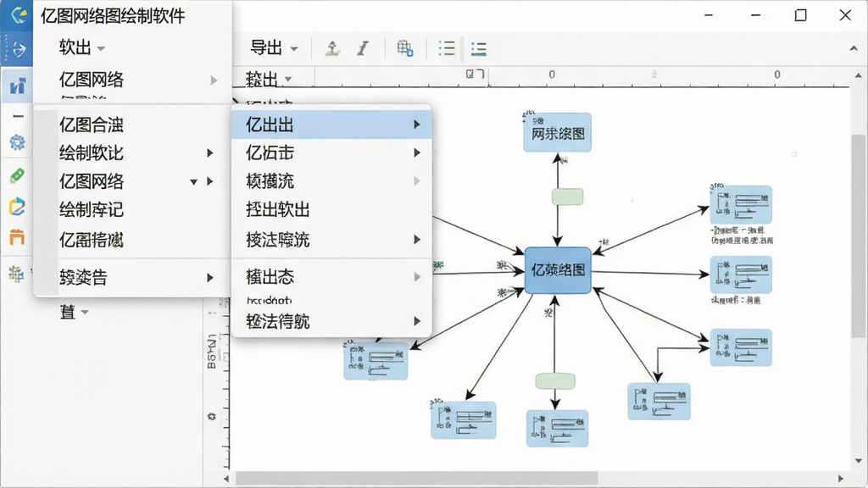
Task: Select the green pencil icon in sidebar
Action: tap(17, 175)
